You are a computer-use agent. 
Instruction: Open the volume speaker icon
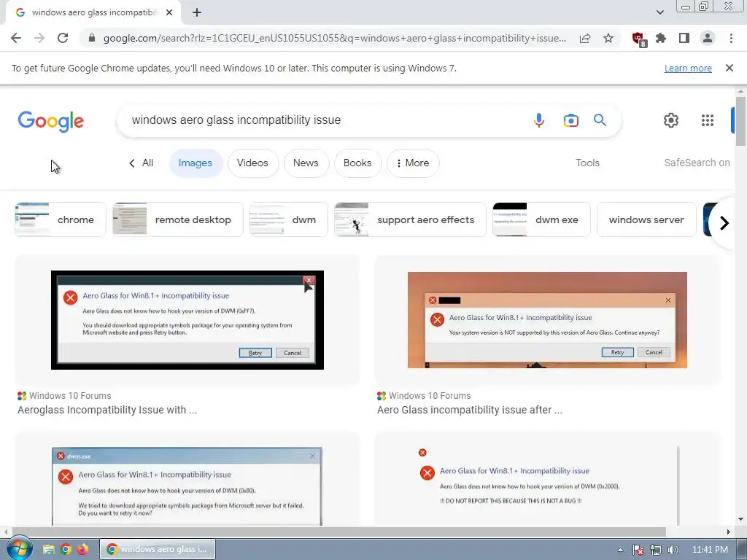pyautogui.click(x=673, y=550)
